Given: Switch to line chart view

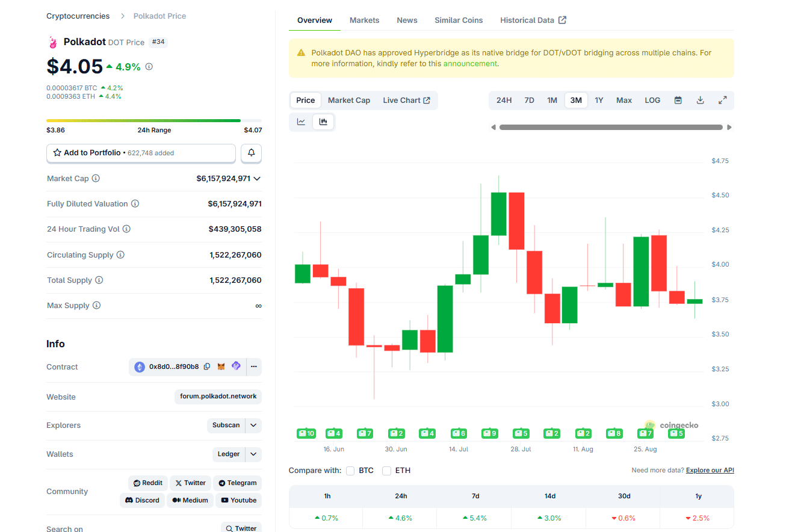Looking at the screenshot, I should pos(301,122).
